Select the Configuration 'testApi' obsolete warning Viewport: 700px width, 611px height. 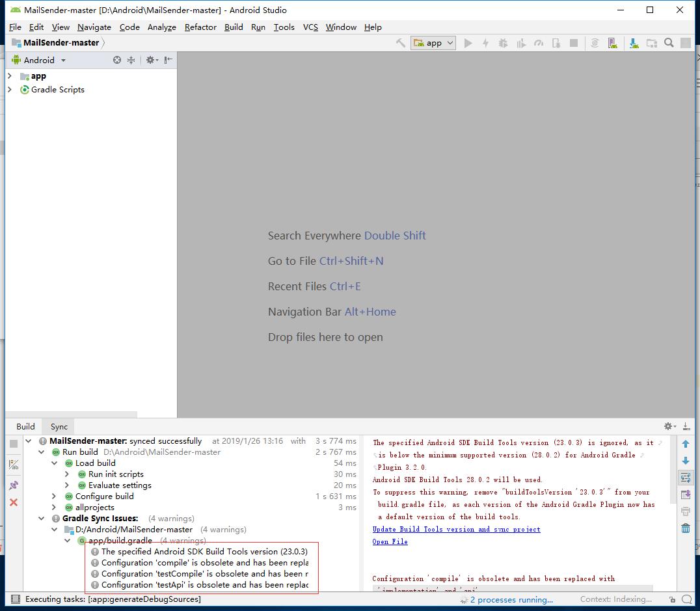(200, 585)
